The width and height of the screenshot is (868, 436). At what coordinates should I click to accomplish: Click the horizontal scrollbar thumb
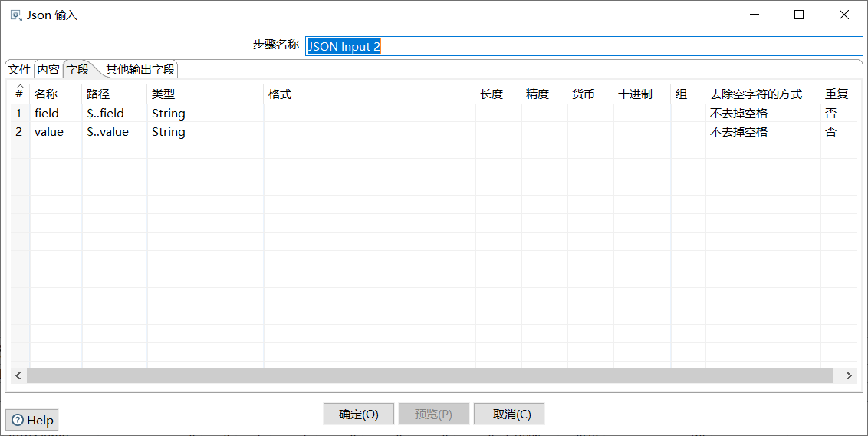click(429, 375)
